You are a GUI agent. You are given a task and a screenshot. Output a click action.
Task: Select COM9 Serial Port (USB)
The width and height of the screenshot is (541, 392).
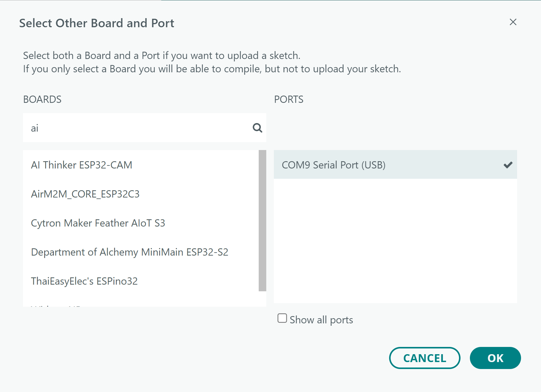[333, 165]
